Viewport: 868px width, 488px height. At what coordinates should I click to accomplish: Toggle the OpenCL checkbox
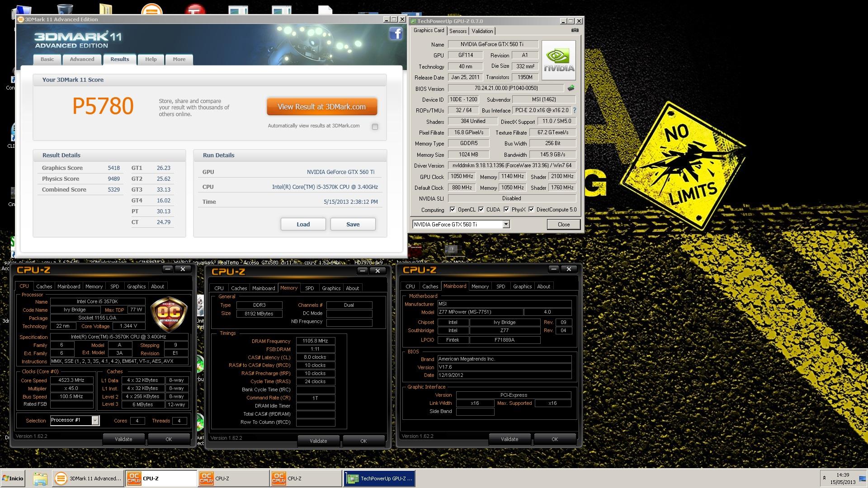point(453,210)
